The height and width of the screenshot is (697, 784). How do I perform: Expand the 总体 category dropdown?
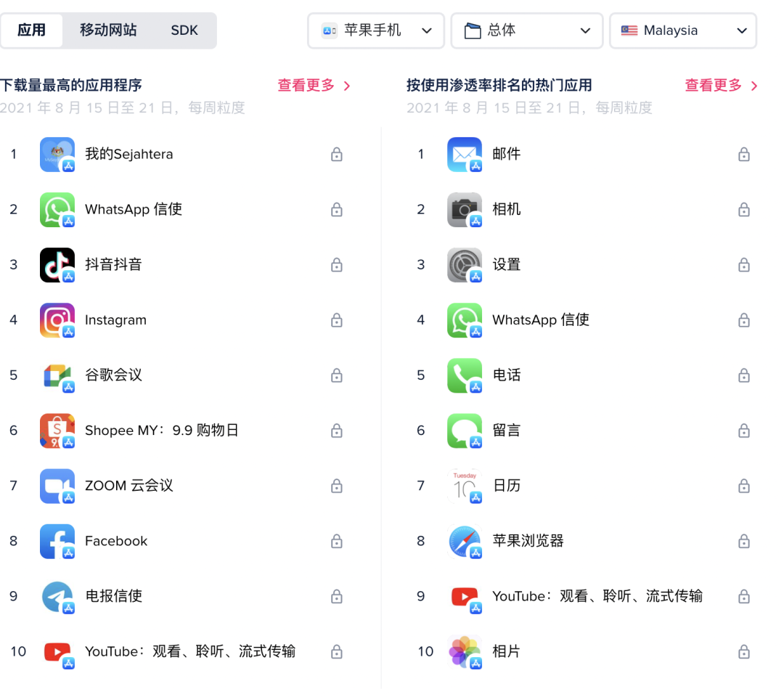[526, 30]
